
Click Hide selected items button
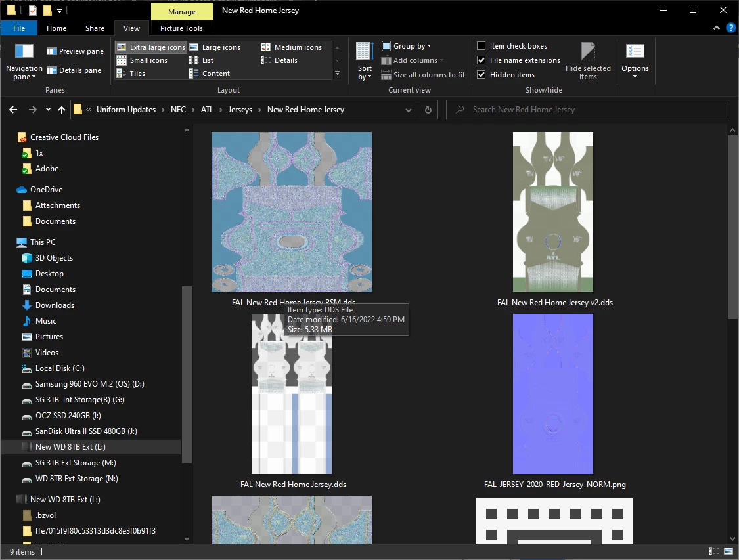pos(588,61)
